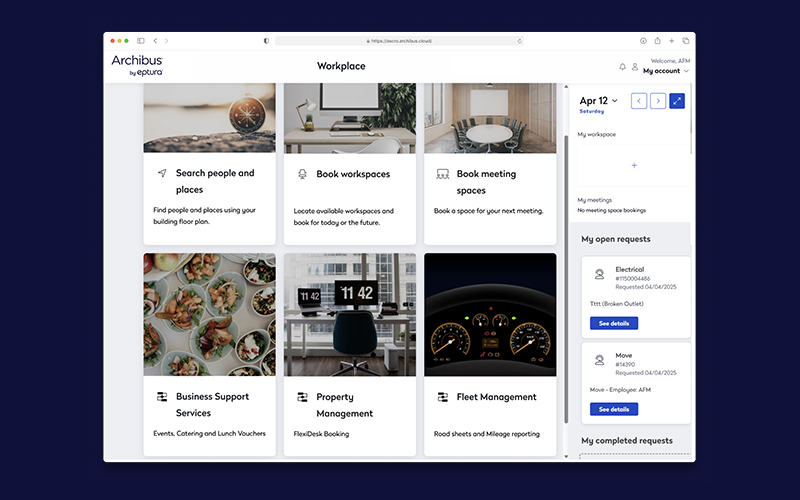Open browser downloads icon
The image size is (800, 500).
[x=643, y=41]
